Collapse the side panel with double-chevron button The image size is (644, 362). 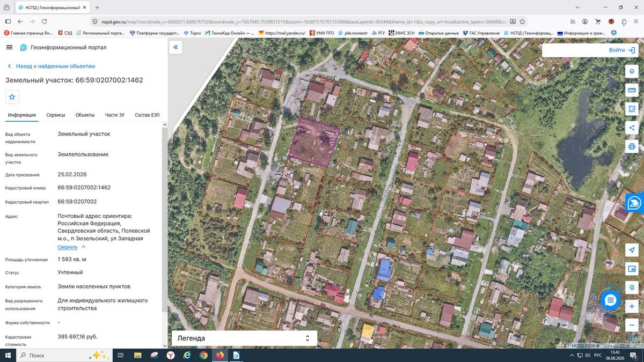pyautogui.click(x=175, y=47)
